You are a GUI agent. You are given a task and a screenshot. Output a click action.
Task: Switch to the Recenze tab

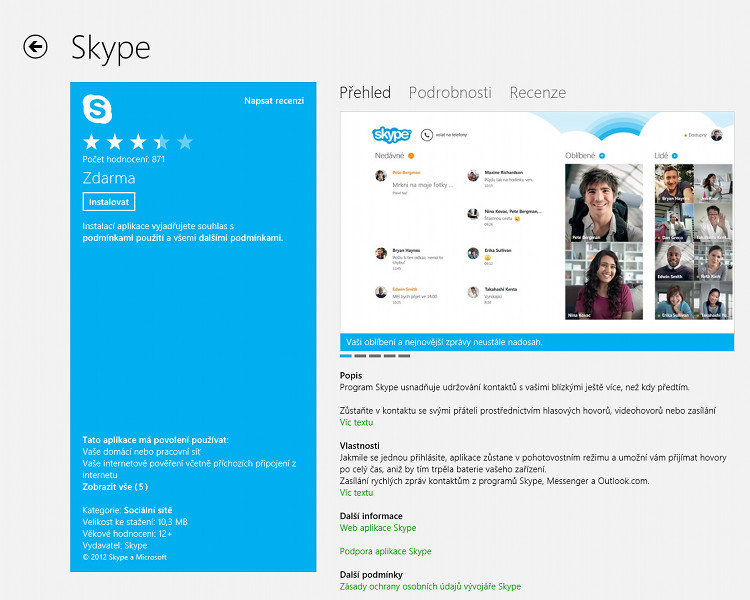tap(538, 92)
